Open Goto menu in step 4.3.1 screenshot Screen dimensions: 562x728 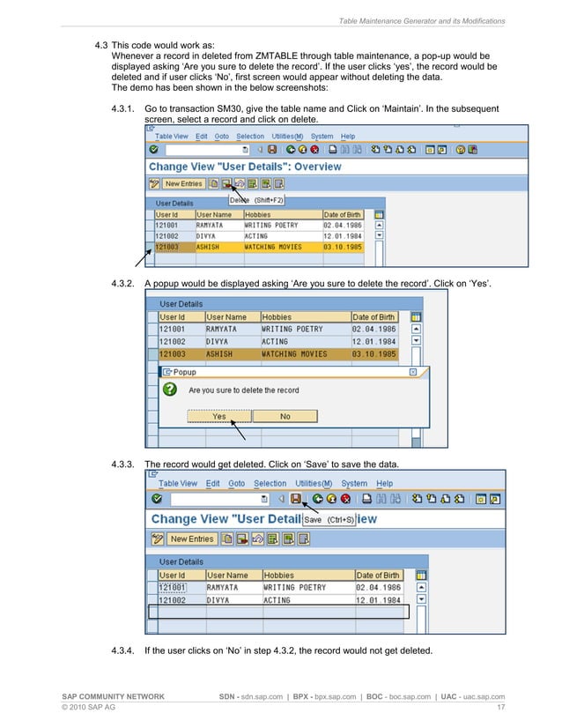click(x=221, y=137)
